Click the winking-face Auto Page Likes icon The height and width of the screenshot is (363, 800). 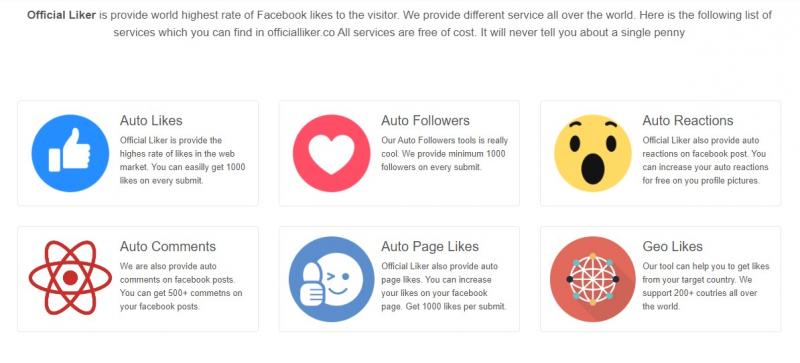coord(332,279)
